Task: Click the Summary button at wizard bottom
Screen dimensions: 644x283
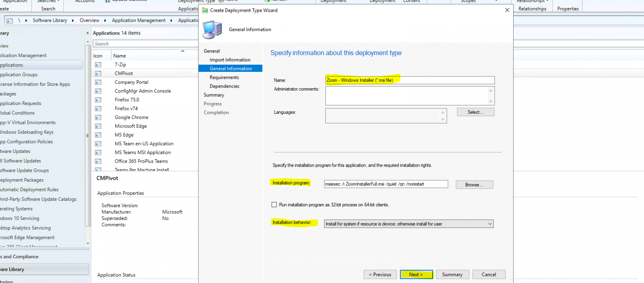Action: click(452, 275)
